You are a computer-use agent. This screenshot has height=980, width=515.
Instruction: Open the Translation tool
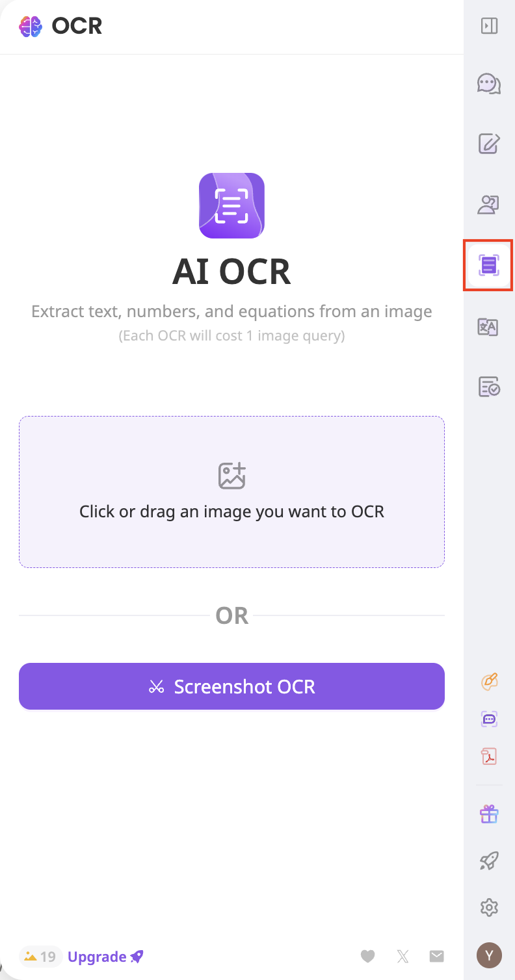pos(488,327)
